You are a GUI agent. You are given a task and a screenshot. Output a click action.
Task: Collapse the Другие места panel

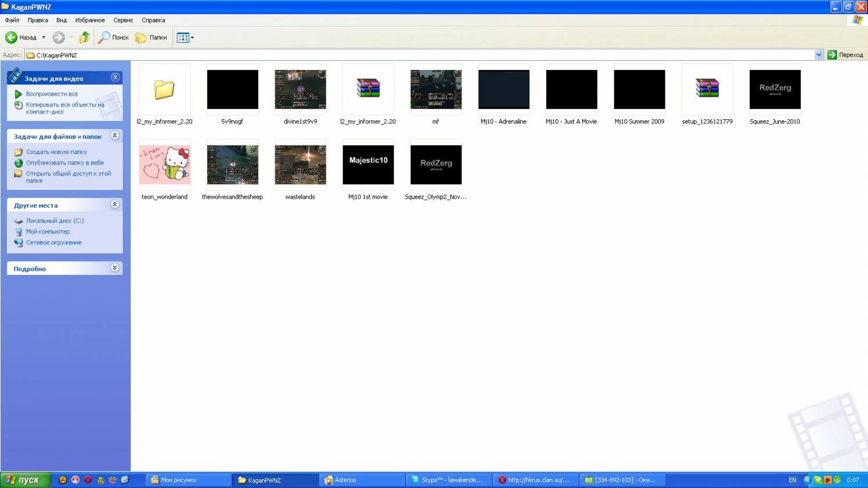click(x=115, y=204)
